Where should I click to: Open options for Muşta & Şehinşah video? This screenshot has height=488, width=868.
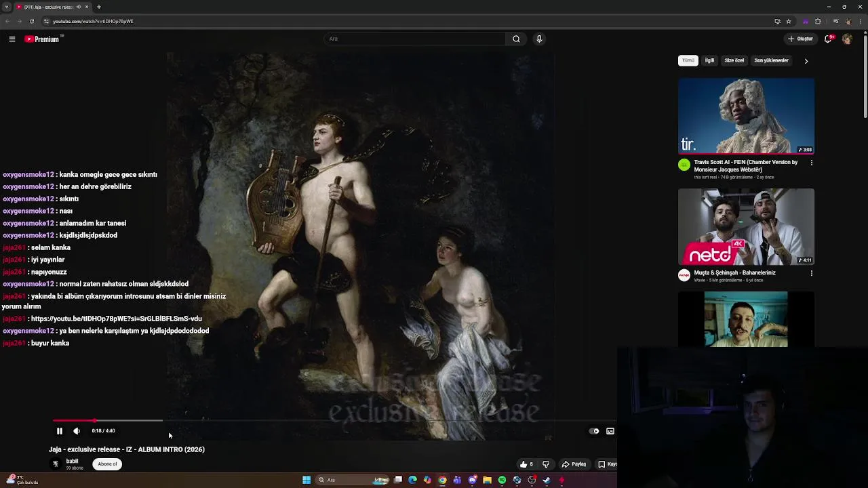[812, 273]
